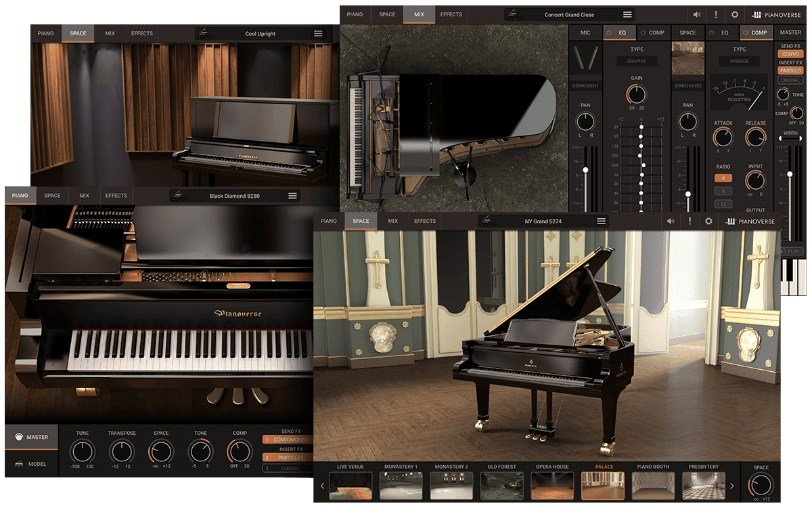This screenshot has height=508, width=812.
Task: Set compressor ratio to 4
Action: click(x=723, y=178)
